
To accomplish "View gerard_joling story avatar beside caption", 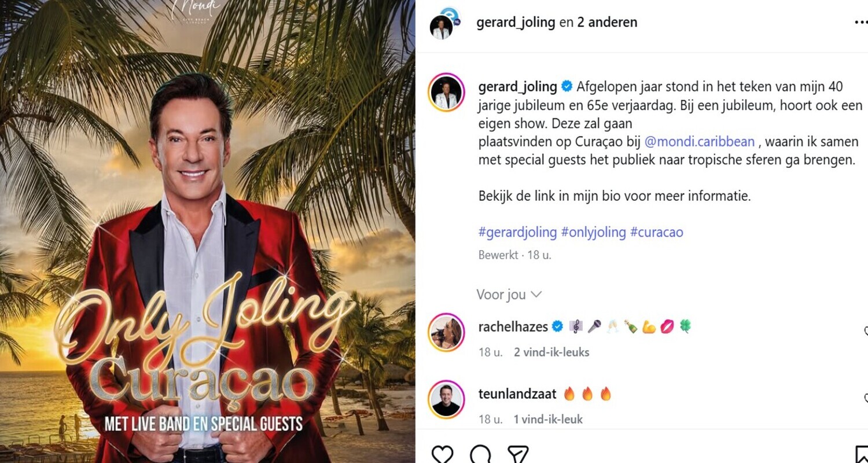I will 446,93.
